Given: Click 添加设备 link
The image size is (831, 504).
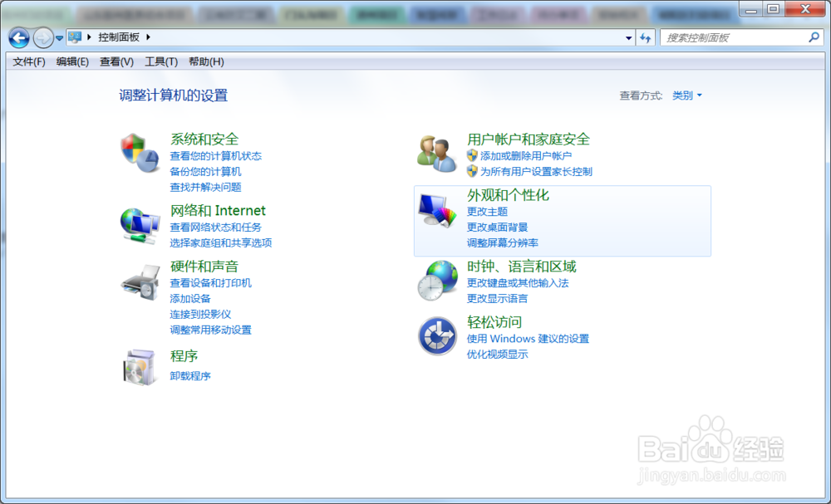Looking at the screenshot, I should (x=190, y=299).
